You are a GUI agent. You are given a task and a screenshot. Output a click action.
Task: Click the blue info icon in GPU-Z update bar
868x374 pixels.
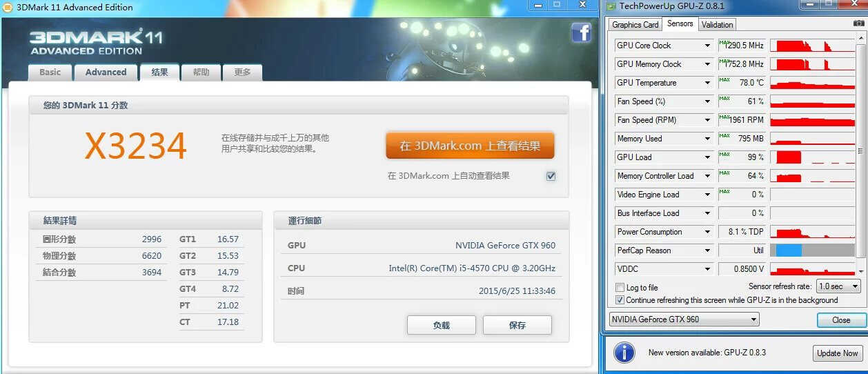[x=624, y=352]
